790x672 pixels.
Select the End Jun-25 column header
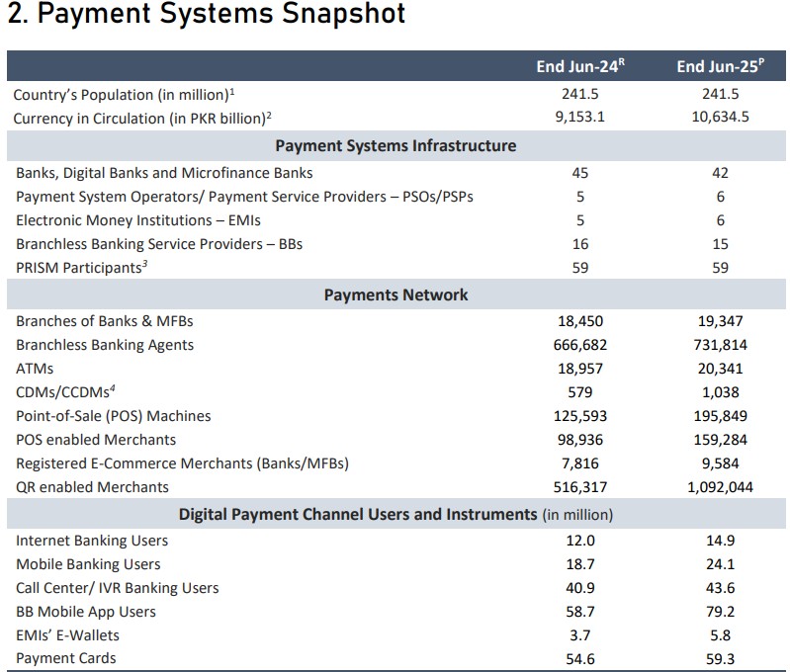(x=721, y=67)
